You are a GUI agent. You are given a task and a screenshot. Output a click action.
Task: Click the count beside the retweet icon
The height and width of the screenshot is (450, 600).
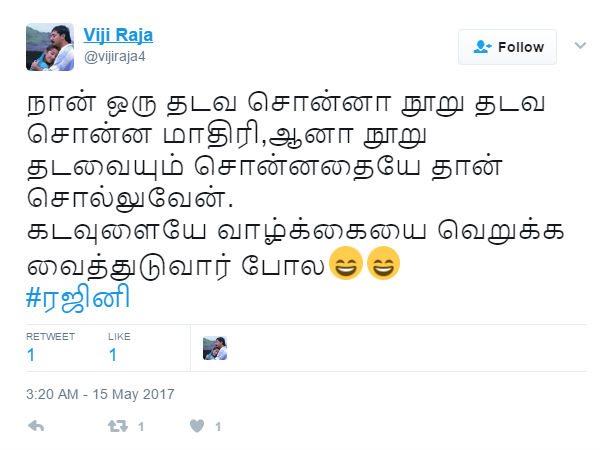[141, 427]
